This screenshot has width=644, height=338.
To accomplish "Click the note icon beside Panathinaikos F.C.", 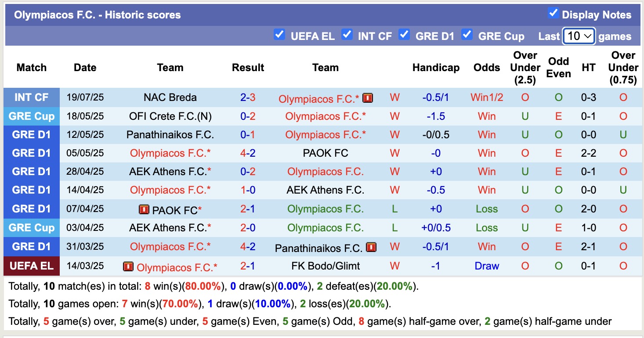I will click(x=371, y=247).
